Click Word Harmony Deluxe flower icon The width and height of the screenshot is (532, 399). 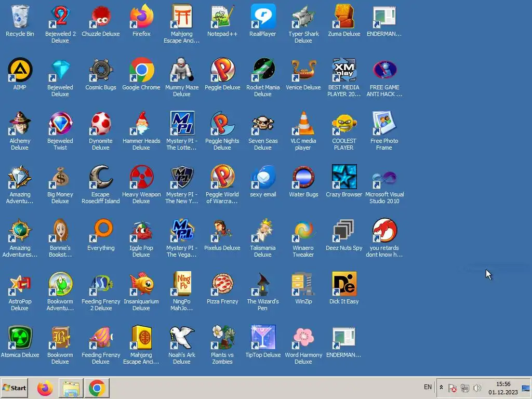[x=303, y=337]
